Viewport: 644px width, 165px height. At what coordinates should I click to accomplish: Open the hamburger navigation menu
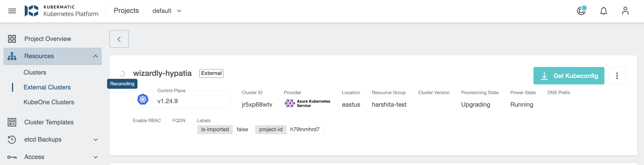(x=12, y=11)
